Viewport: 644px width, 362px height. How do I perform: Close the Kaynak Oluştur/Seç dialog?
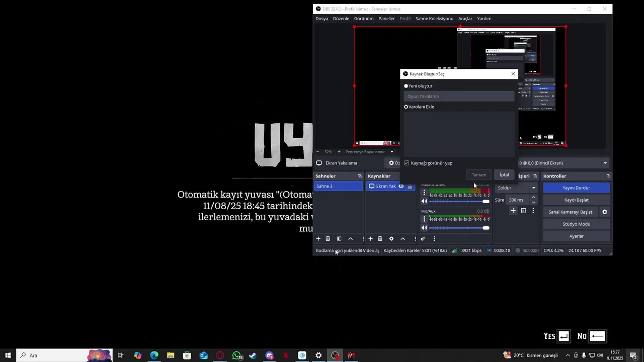pyautogui.click(x=513, y=74)
